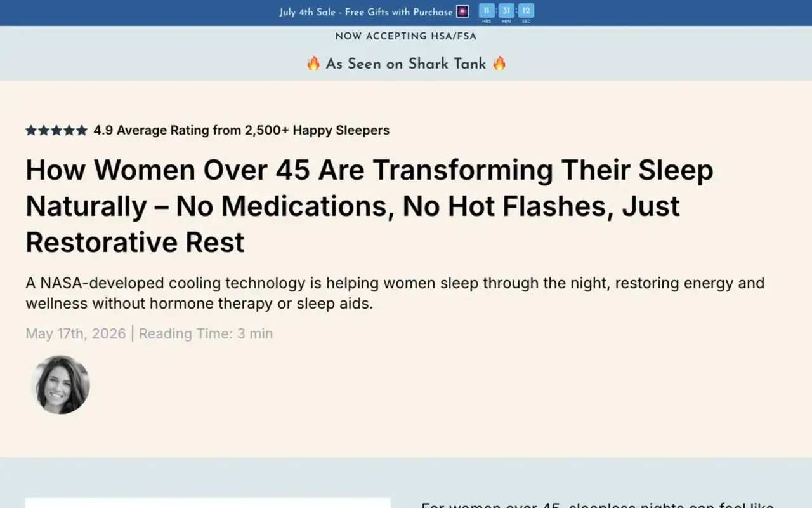Screen dimensions: 812x508
Task: Click the author's circular portrait photo
Action: [60, 385]
